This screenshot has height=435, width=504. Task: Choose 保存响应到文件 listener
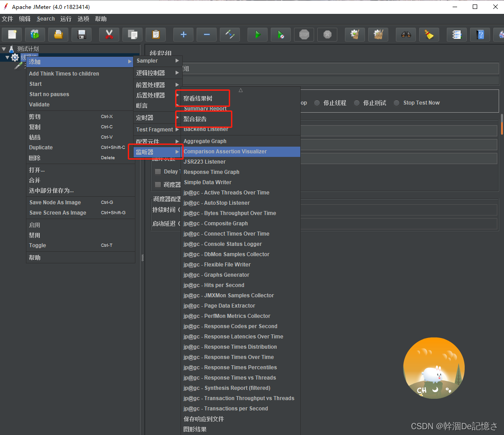pyautogui.click(x=241, y=419)
